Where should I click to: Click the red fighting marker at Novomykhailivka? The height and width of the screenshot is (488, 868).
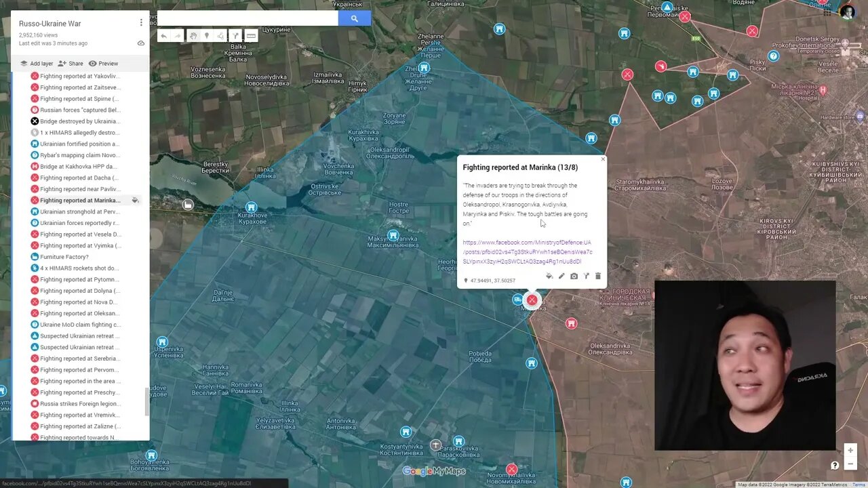pyautogui.click(x=512, y=469)
